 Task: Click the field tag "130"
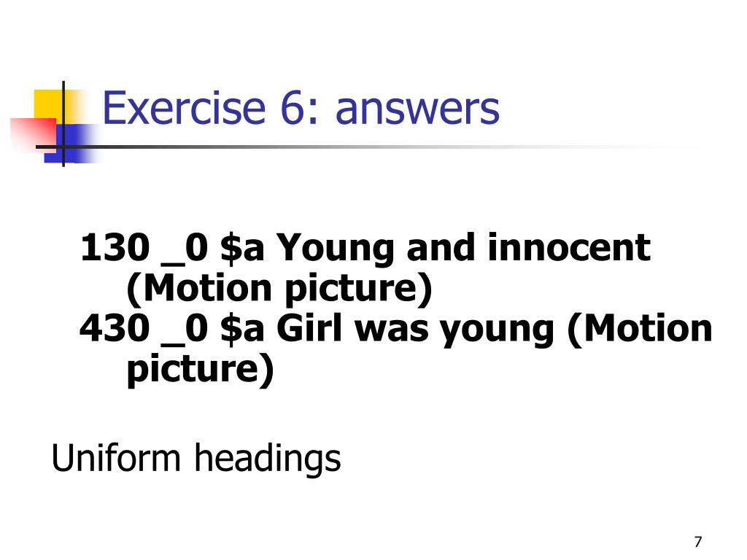[115, 248]
